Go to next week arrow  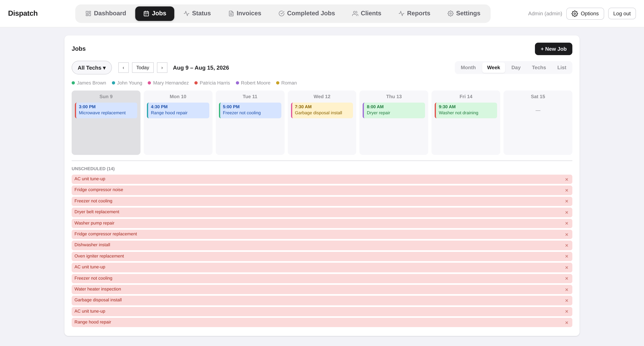(x=162, y=68)
